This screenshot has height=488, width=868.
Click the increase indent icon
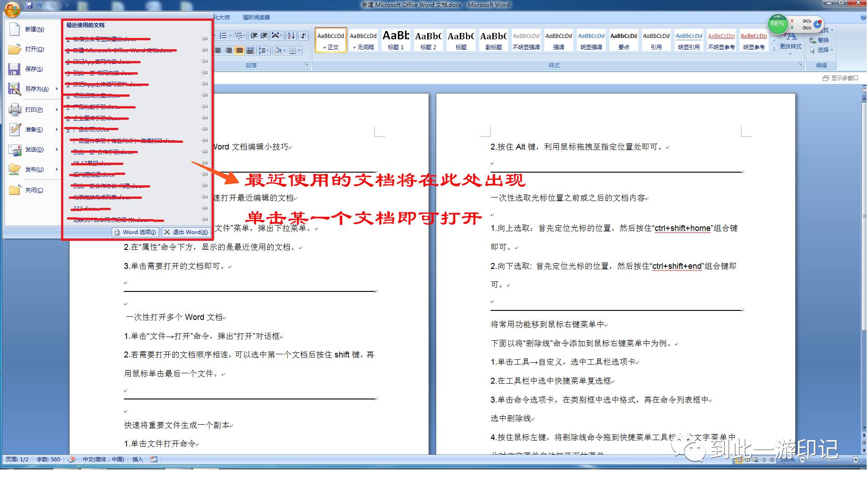[x=264, y=36]
